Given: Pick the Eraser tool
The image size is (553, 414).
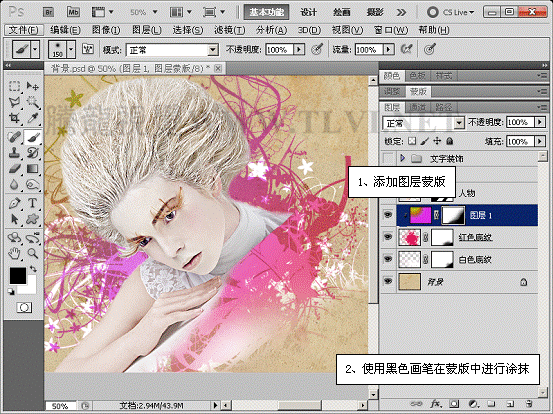Looking at the screenshot, I should point(14,169).
